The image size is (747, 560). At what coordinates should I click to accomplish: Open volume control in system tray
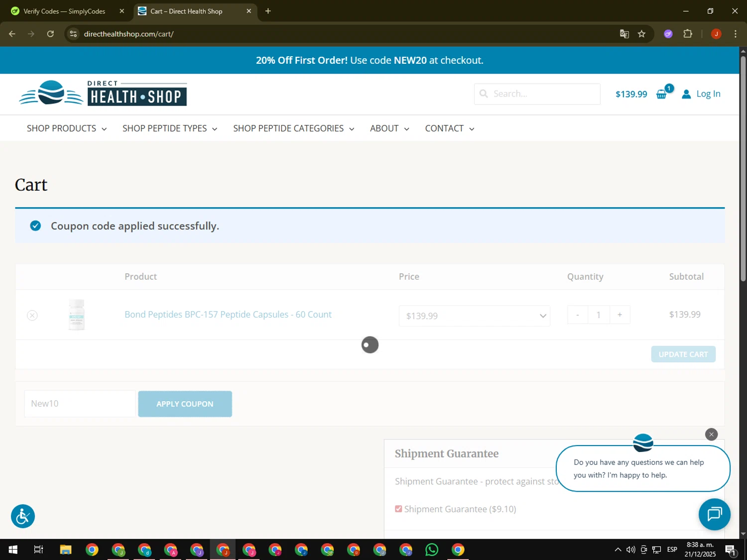[x=630, y=550]
